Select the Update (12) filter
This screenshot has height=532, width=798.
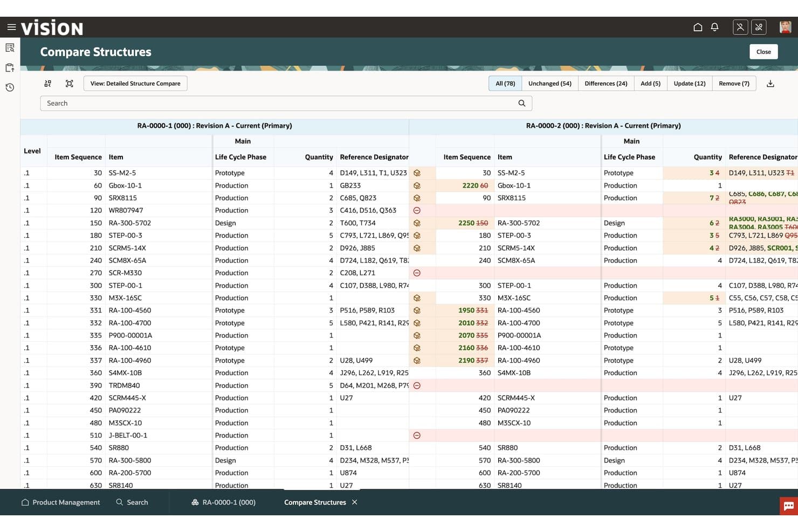689,84
